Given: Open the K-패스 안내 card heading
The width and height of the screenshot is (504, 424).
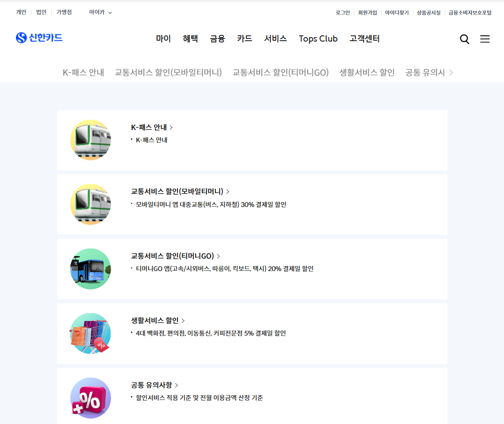Looking at the screenshot, I should pos(152,127).
